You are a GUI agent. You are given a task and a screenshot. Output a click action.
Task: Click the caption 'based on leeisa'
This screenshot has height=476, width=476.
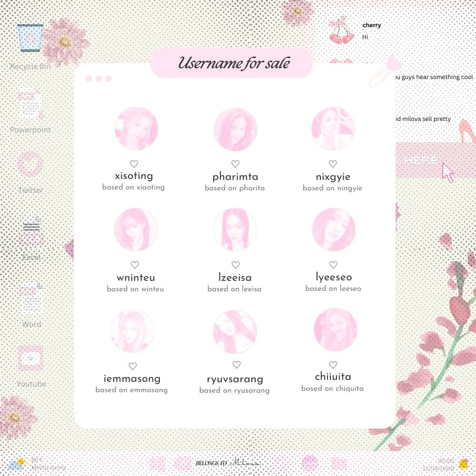click(234, 289)
